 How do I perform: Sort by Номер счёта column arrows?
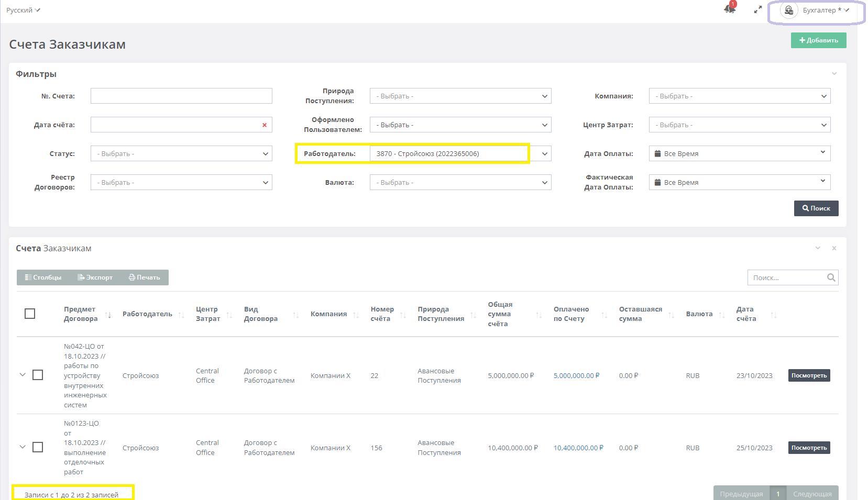(x=403, y=315)
